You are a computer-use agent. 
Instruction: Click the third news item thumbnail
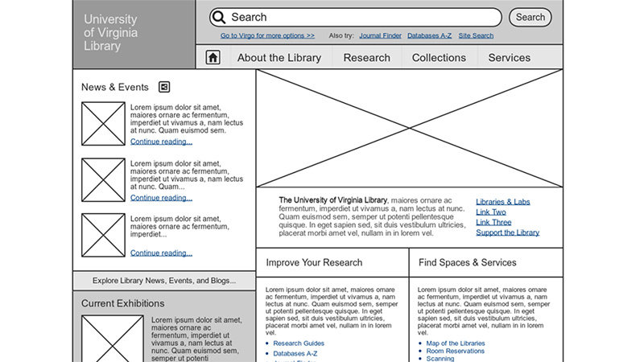pos(103,235)
